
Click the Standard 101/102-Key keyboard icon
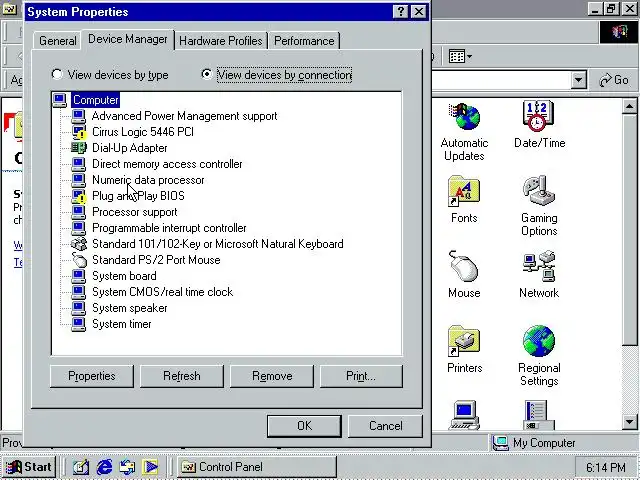pos(78,244)
